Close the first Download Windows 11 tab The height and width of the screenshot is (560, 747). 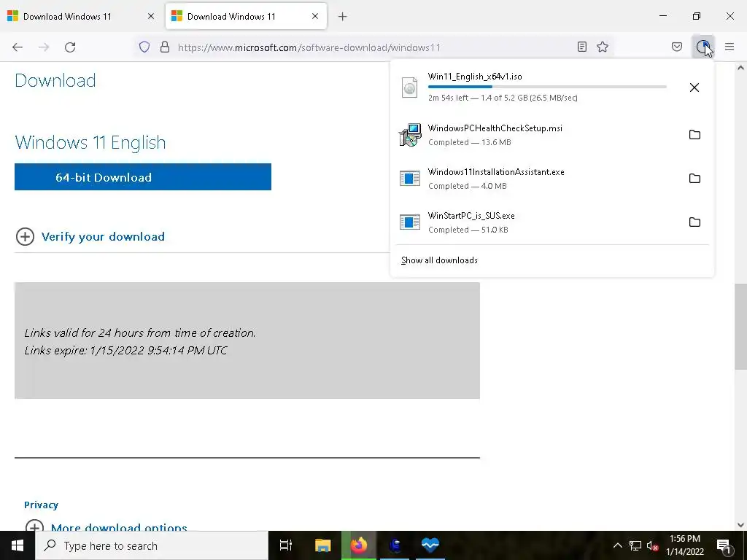click(x=151, y=16)
